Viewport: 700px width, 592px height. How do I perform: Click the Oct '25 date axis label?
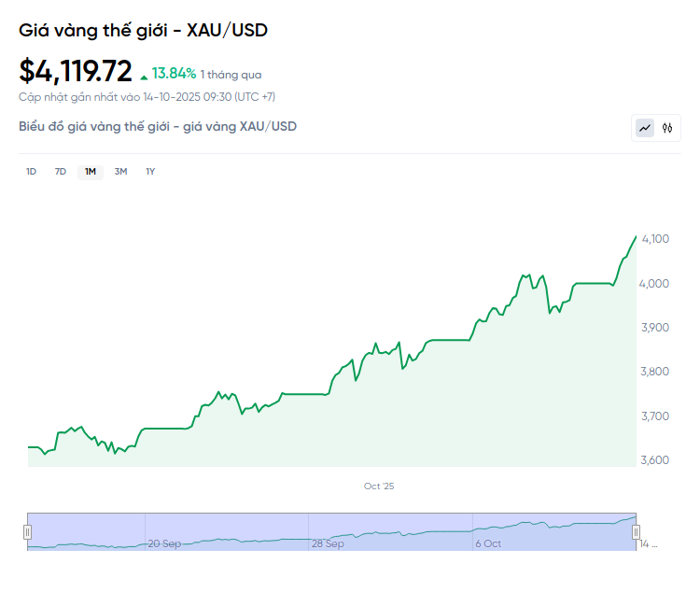(x=379, y=486)
